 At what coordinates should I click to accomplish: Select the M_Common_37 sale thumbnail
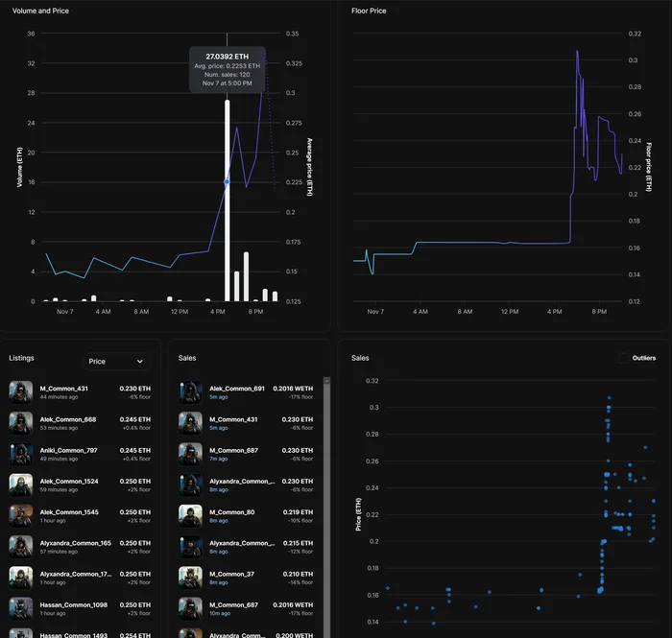tap(190, 578)
